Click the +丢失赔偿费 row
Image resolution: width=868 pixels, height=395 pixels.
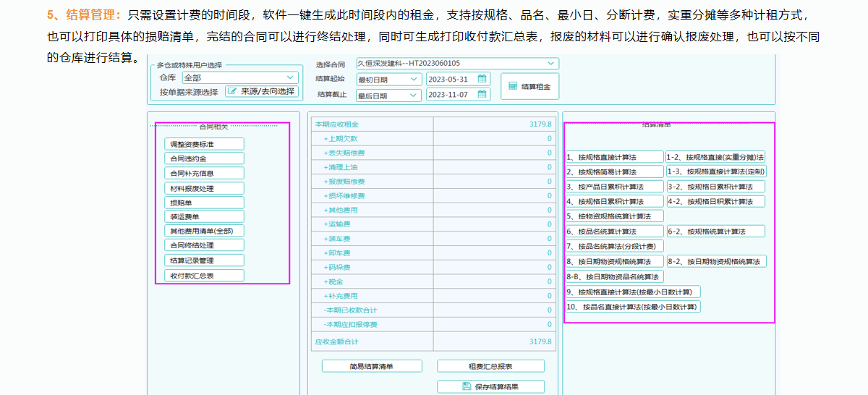click(433, 153)
